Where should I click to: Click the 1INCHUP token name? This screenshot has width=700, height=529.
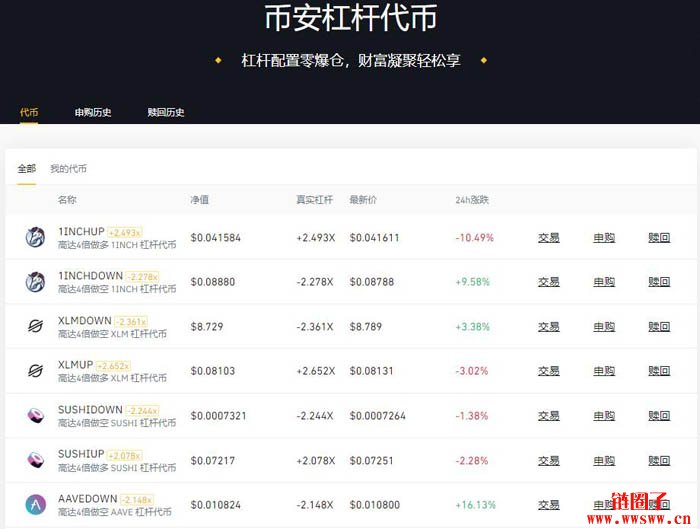click(81, 232)
